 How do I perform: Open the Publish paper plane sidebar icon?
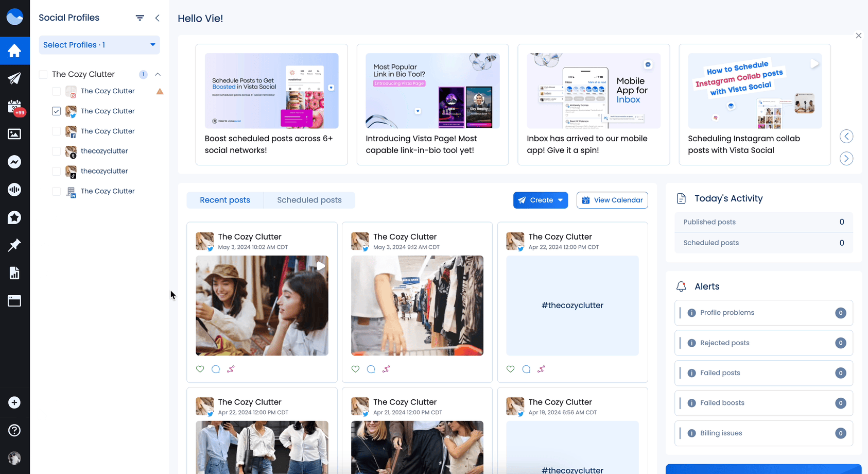(x=14, y=78)
